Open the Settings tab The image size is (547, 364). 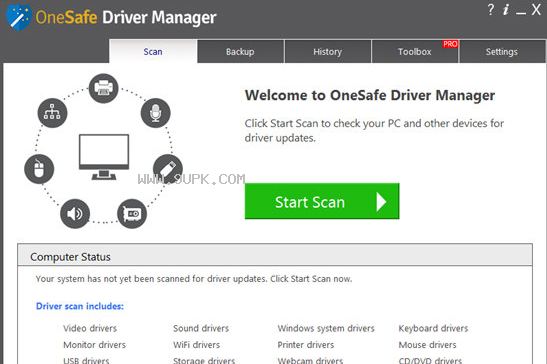[x=502, y=51]
